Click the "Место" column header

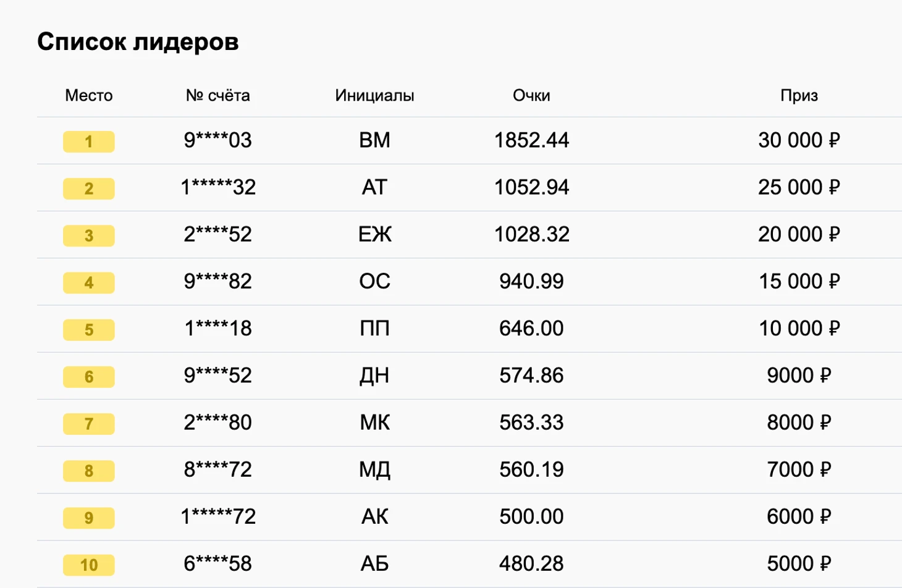click(89, 95)
